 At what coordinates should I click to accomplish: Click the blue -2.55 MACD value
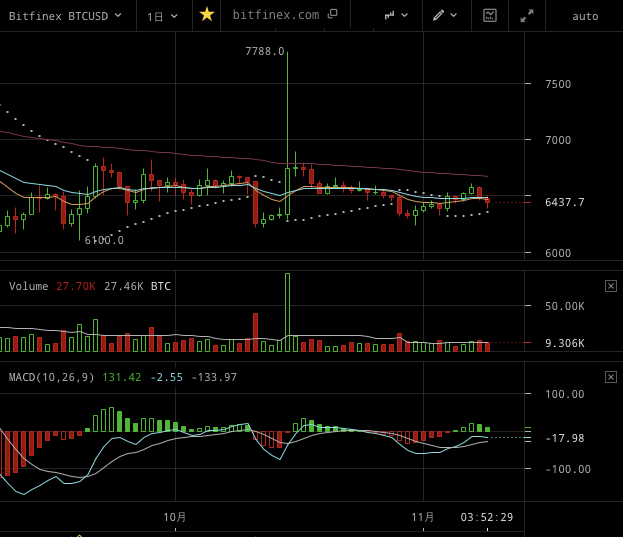point(166,377)
